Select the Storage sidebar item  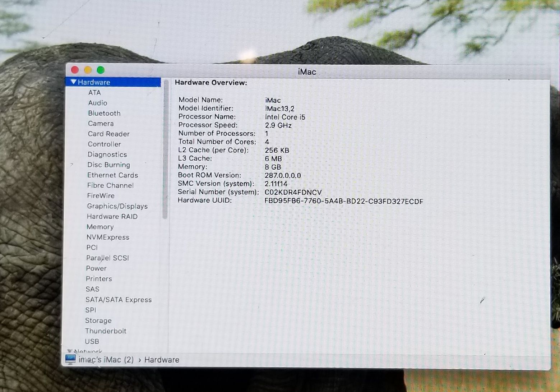(98, 320)
